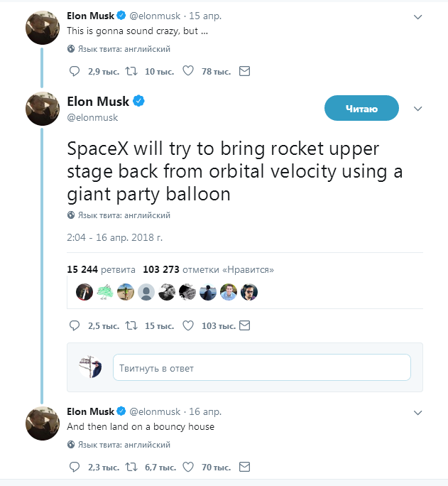Like the 'This is gonna sound crazy' tweet
Image resolution: width=448 pixels, height=486 pixels.
(188, 71)
